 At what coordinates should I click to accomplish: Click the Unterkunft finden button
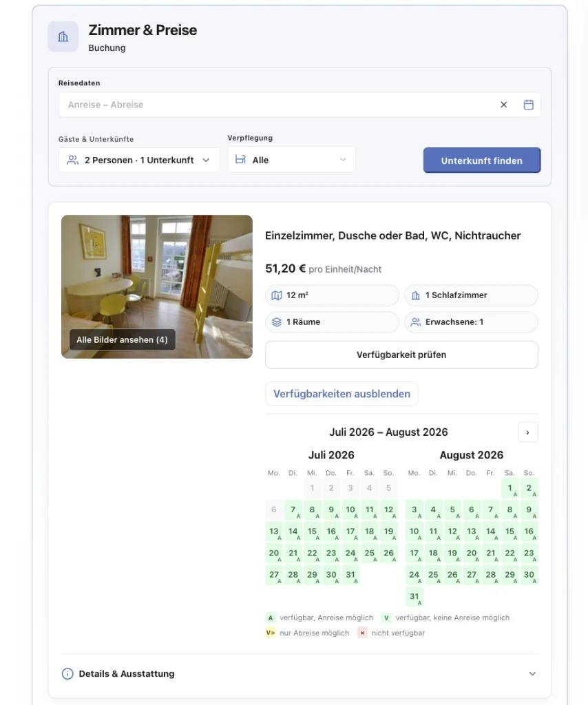(x=482, y=160)
